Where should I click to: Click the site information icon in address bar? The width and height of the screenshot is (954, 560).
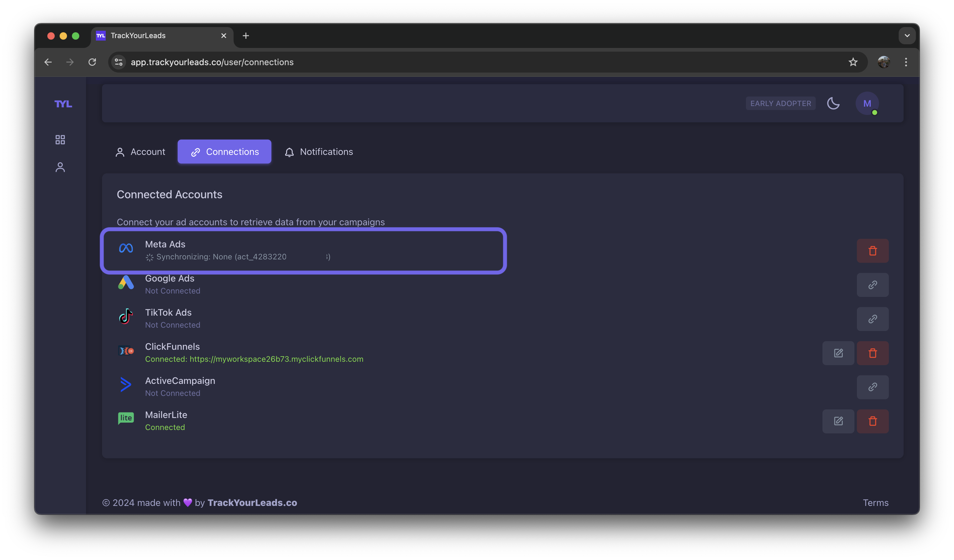(x=119, y=62)
